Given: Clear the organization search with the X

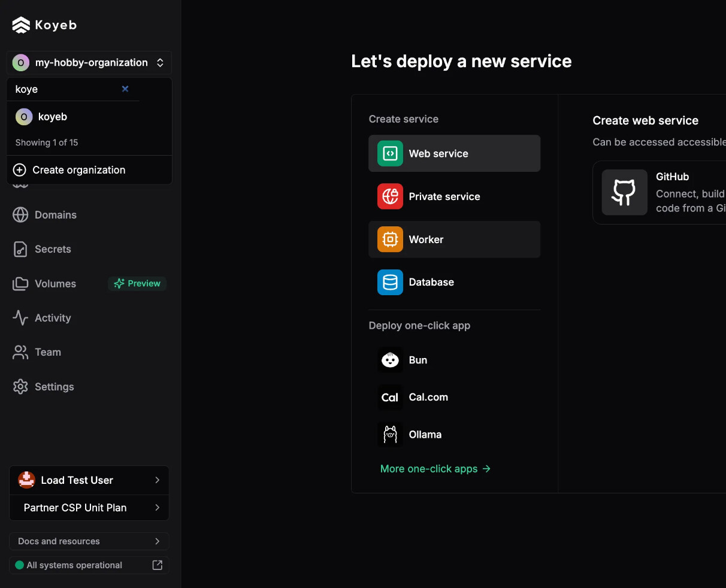Looking at the screenshot, I should coord(125,89).
